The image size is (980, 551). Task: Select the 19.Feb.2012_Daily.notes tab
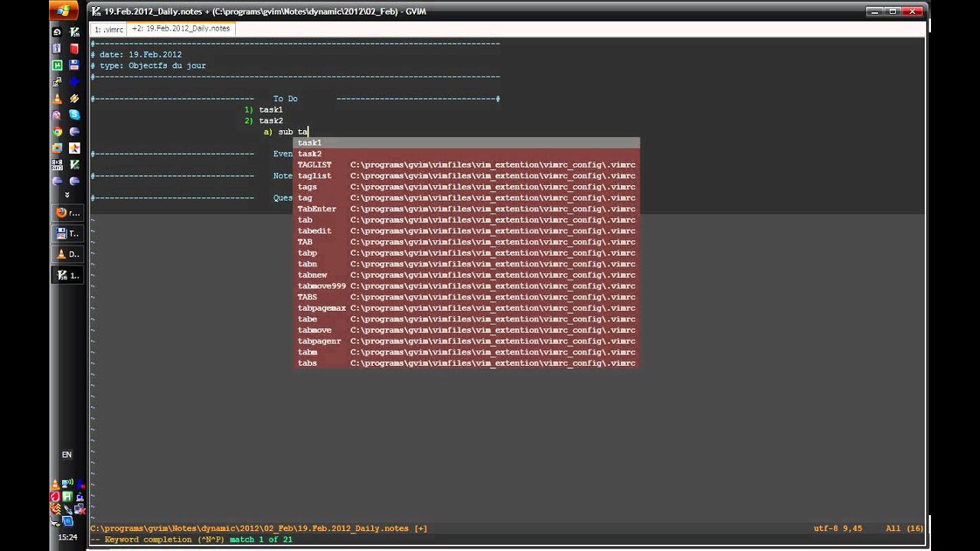[x=181, y=28]
